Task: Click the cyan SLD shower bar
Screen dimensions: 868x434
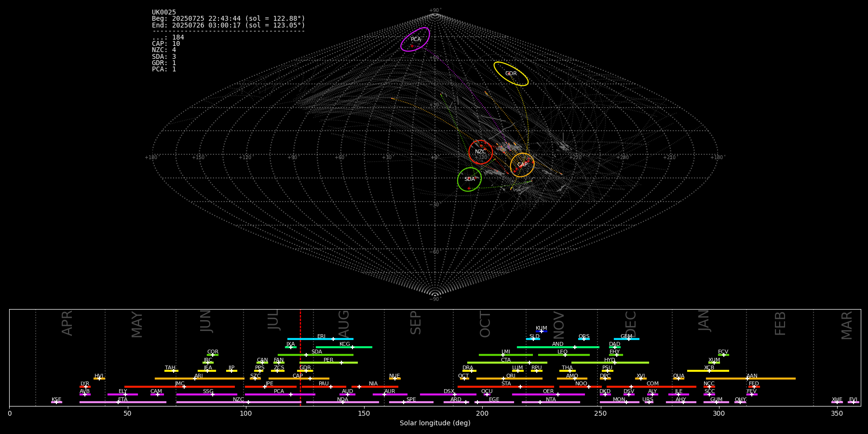Action: [533, 339]
